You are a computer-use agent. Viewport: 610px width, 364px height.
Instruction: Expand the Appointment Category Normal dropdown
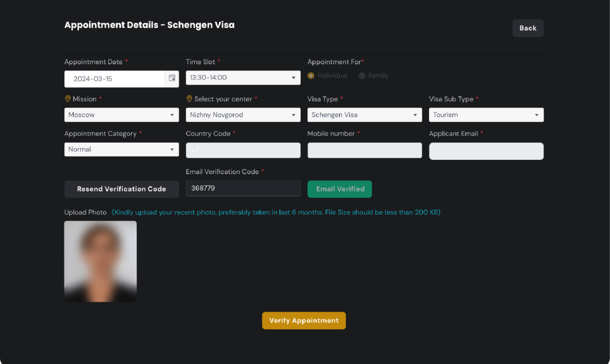(122, 149)
